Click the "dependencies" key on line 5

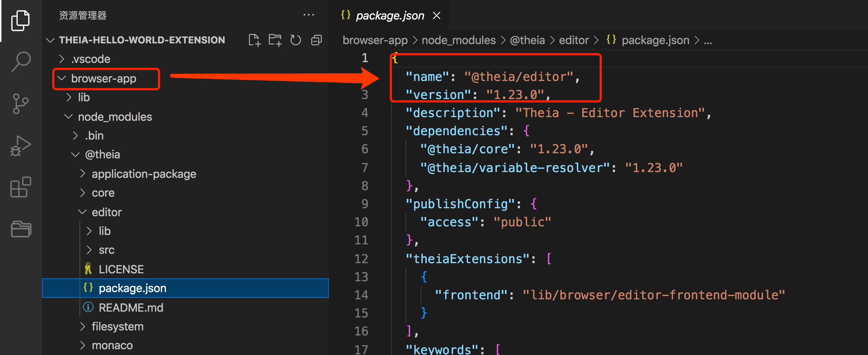(456, 131)
